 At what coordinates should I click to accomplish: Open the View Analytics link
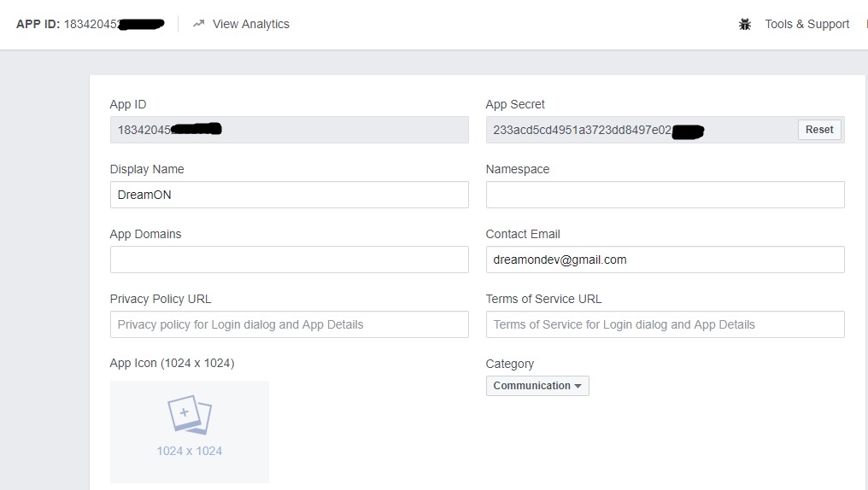(x=250, y=24)
